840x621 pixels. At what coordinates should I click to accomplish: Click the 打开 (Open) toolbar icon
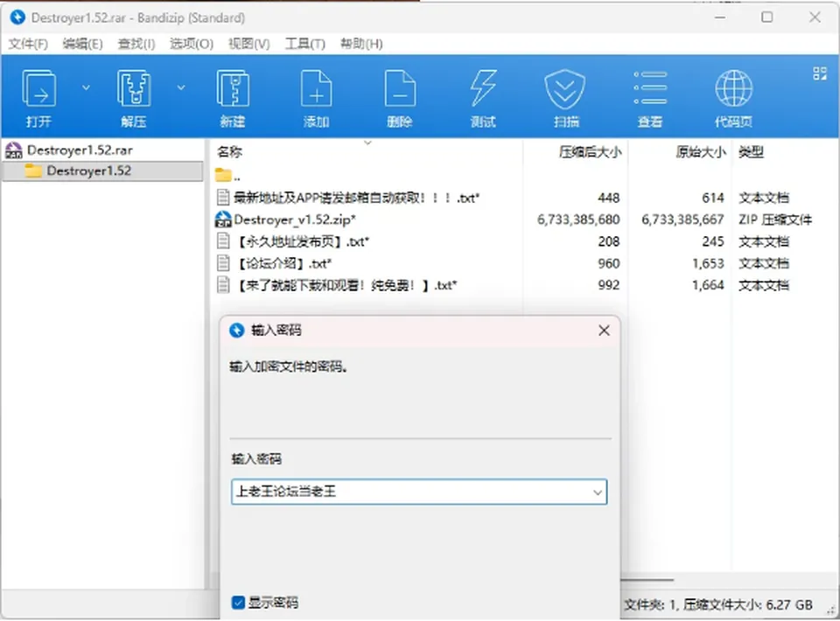point(38,89)
